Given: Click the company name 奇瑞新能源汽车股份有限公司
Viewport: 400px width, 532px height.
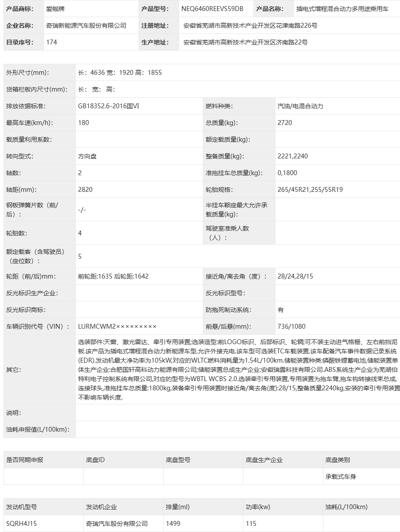Looking at the screenshot, I should click(86, 26).
